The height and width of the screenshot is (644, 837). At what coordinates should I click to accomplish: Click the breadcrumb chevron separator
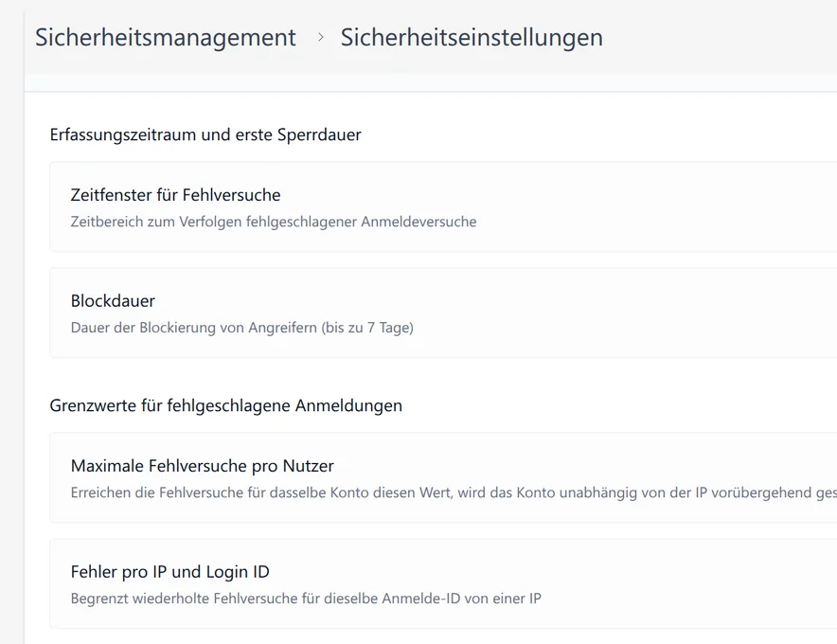click(321, 37)
